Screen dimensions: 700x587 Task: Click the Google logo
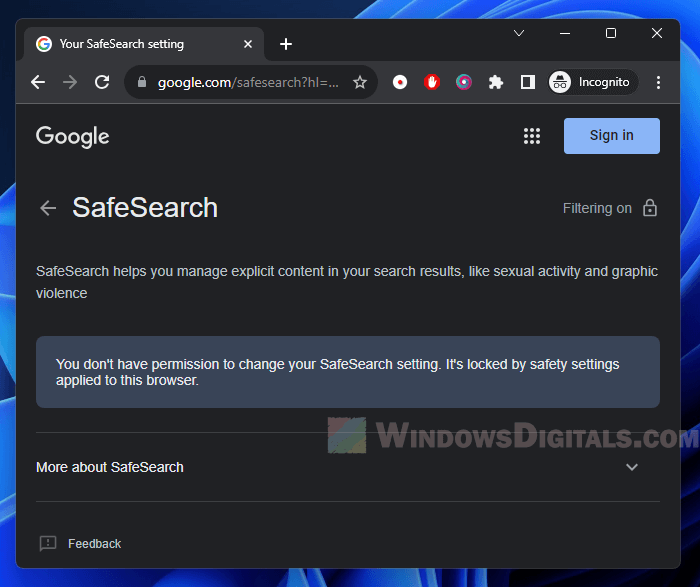coord(73,137)
